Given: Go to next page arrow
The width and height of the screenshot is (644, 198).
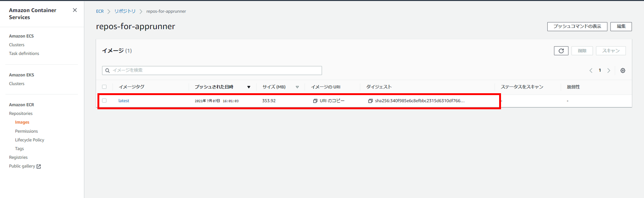Looking at the screenshot, I should coord(609,70).
